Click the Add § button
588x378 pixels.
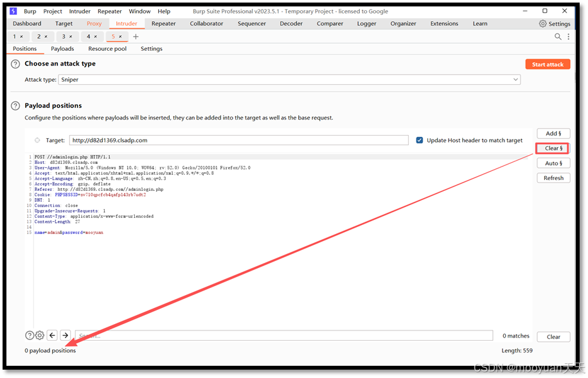coord(553,134)
